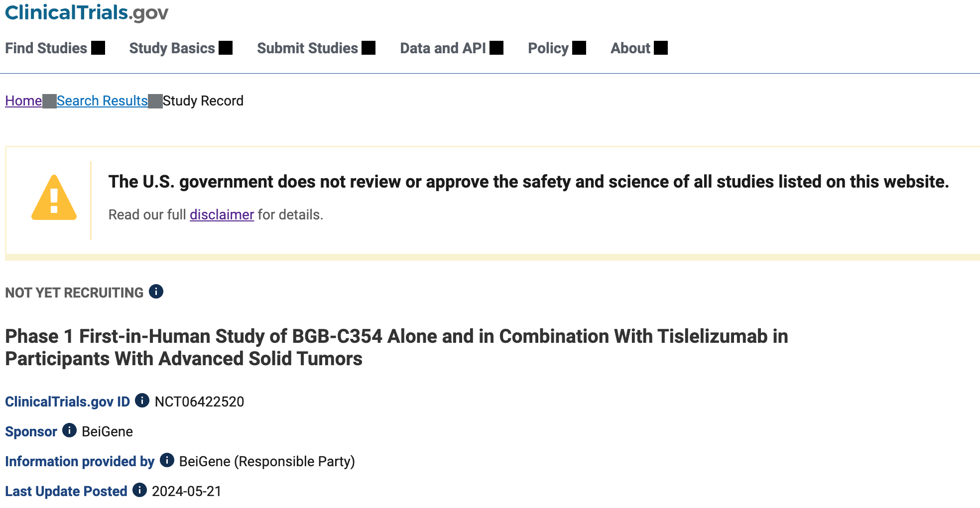Click info icon next to Last Update Posted
The height and width of the screenshot is (508, 980).
pyautogui.click(x=139, y=490)
